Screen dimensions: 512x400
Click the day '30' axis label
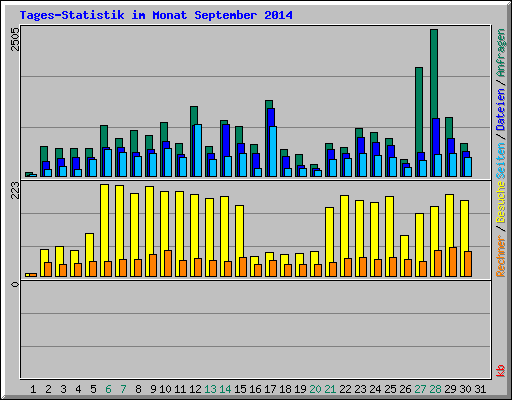[465, 389]
